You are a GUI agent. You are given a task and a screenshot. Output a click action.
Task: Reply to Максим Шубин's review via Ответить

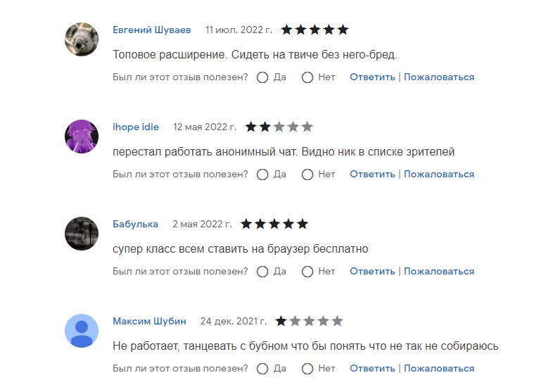[x=372, y=369]
